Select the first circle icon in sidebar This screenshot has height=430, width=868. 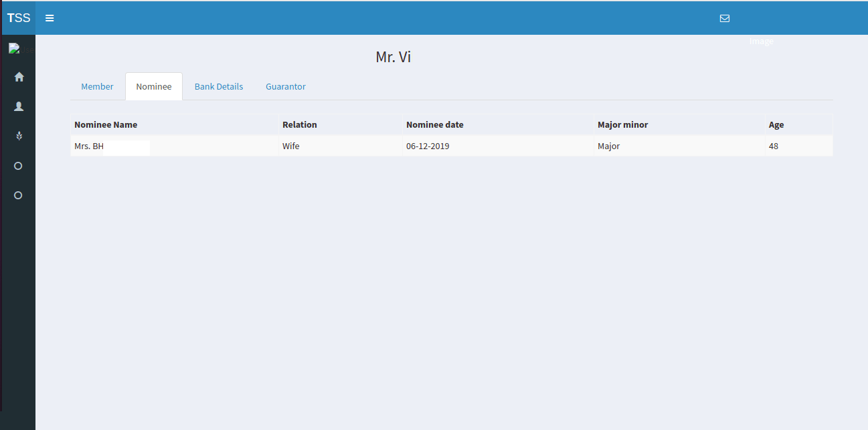(19, 166)
